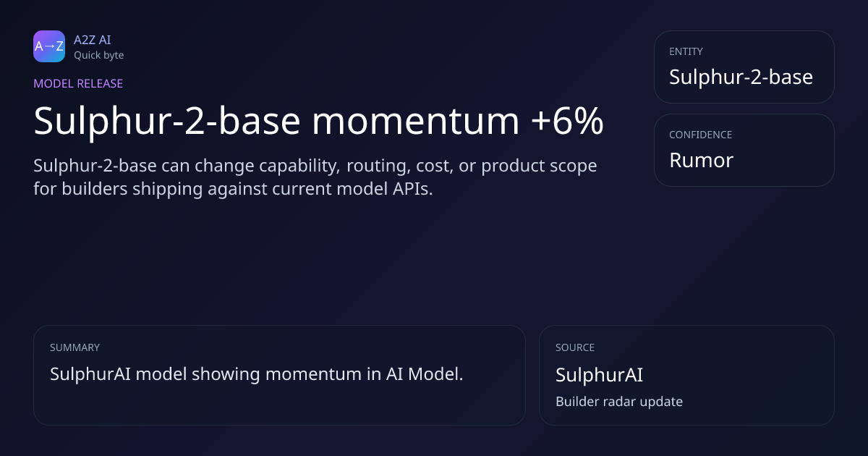Open the SOURCE card
868x456 pixels.
click(x=686, y=375)
